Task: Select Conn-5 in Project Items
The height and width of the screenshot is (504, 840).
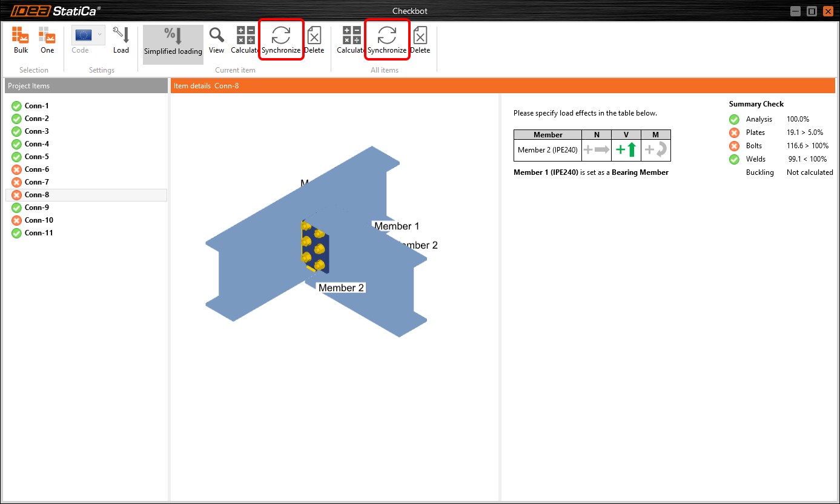Action: [86, 157]
